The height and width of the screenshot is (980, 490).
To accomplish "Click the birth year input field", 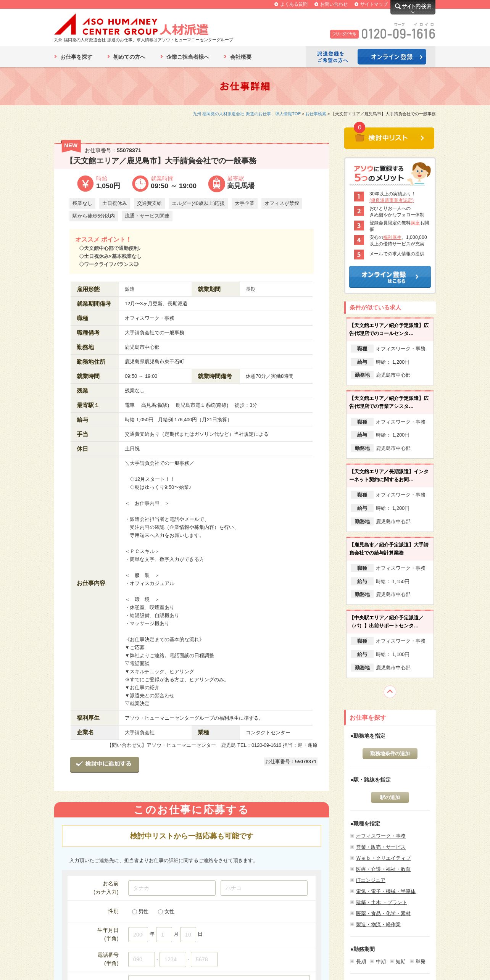I will [138, 935].
